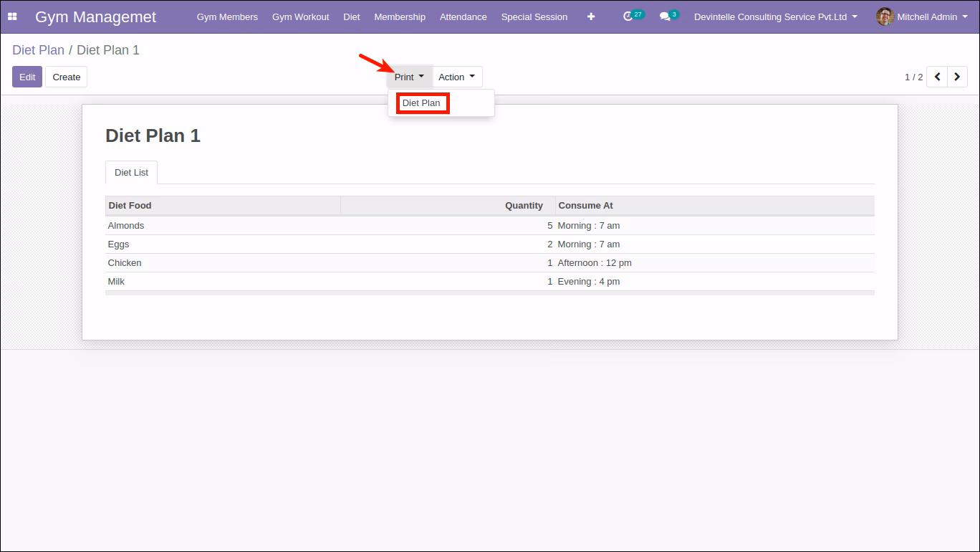Open the Special Session menu
The height and width of the screenshot is (552, 980).
(534, 16)
